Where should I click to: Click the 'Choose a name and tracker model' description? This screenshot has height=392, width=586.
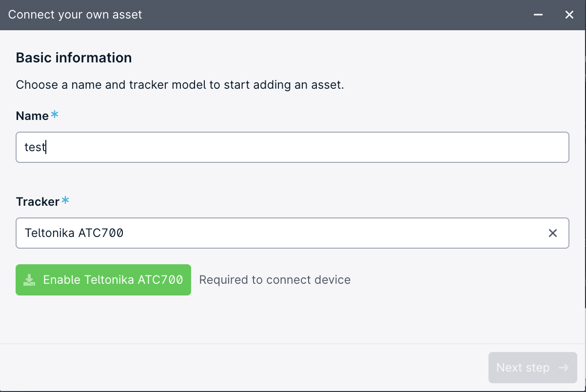180,85
